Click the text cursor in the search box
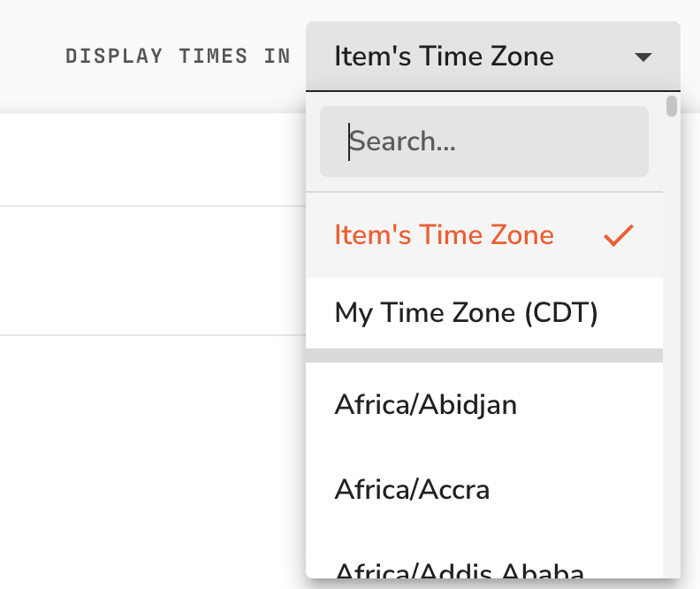Screen dimensions: 700x589 pos(349,142)
